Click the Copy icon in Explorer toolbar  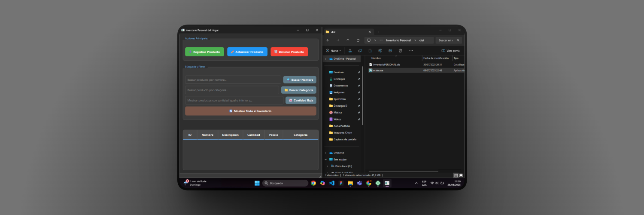coord(360,51)
